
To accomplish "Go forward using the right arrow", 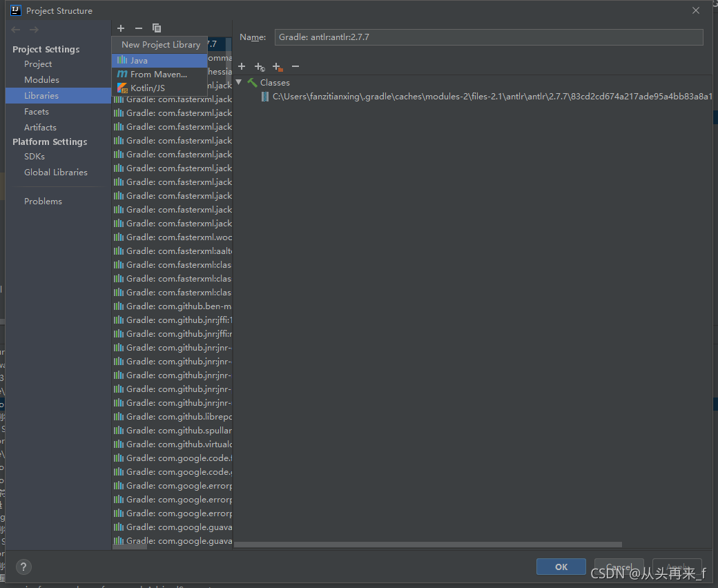I will (34, 30).
